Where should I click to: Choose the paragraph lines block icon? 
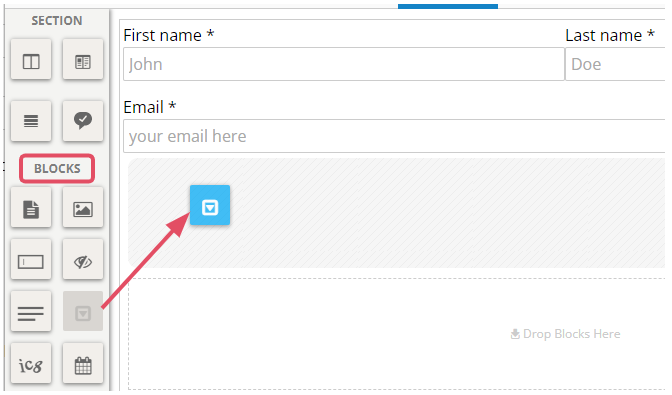[31, 311]
